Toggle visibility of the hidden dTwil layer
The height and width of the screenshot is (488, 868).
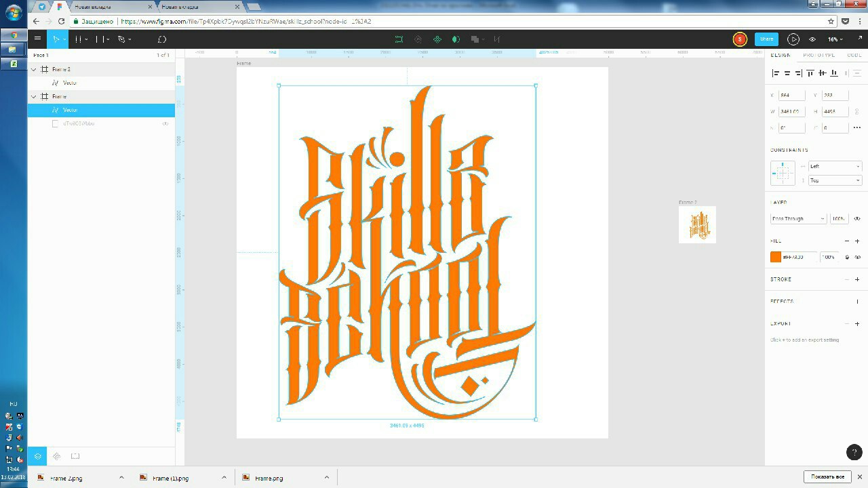click(165, 123)
